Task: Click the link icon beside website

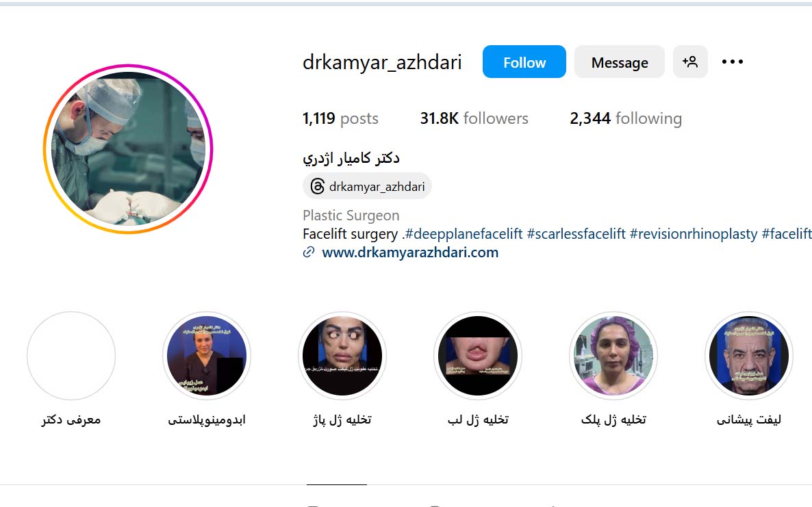Action: [x=309, y=252]
